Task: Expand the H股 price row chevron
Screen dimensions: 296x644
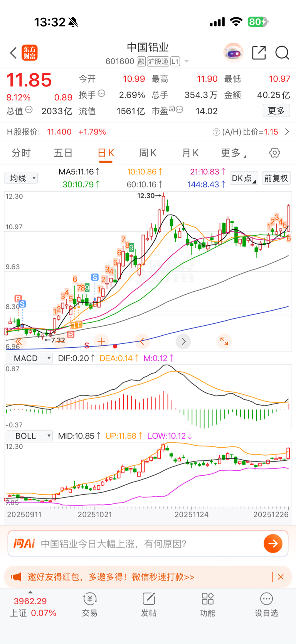Action: click(287, 132)
